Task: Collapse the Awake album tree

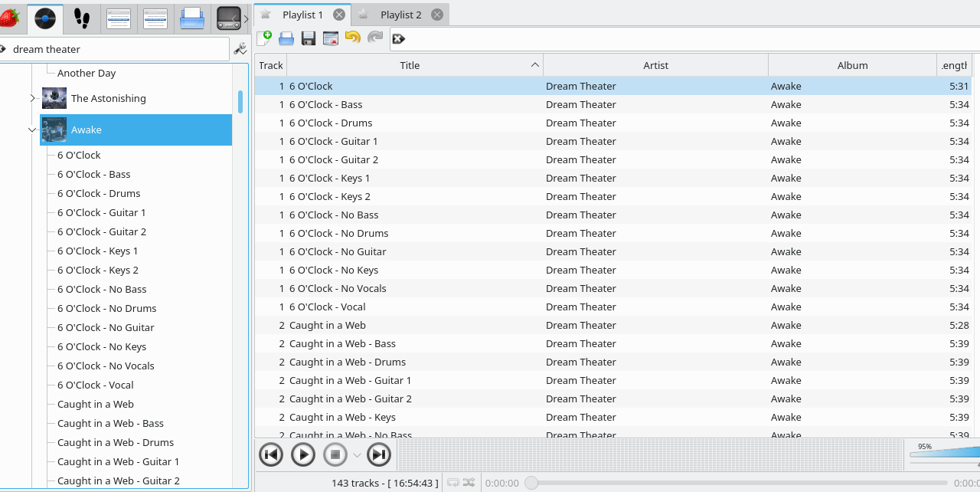Action: pyautogui.click(x=32, y=130)
